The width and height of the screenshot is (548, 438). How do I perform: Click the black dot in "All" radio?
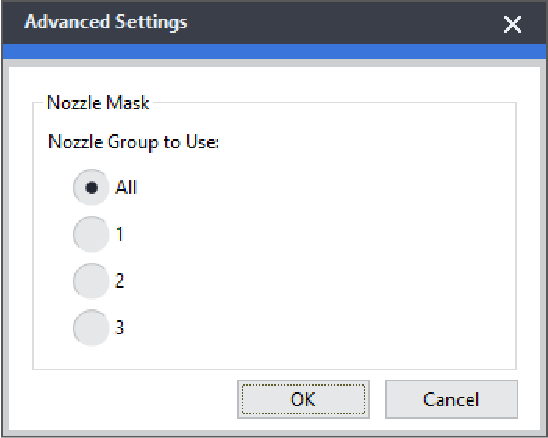[x=92, y=188]
